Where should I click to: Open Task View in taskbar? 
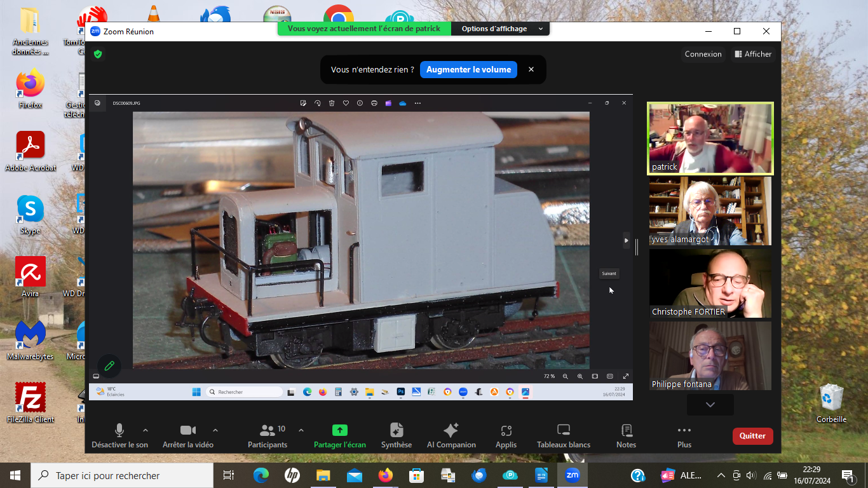click(x=229, y=475)
